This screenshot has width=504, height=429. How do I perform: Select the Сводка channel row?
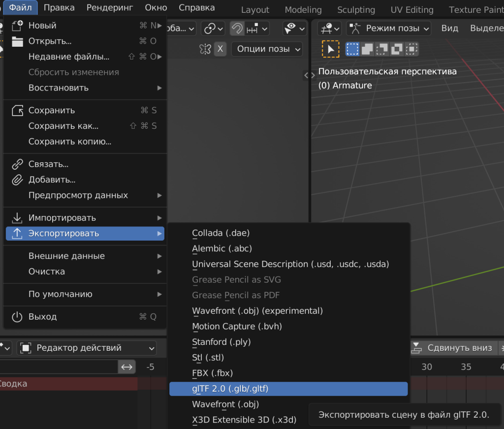pyautogui.click(x=69, y=384)
